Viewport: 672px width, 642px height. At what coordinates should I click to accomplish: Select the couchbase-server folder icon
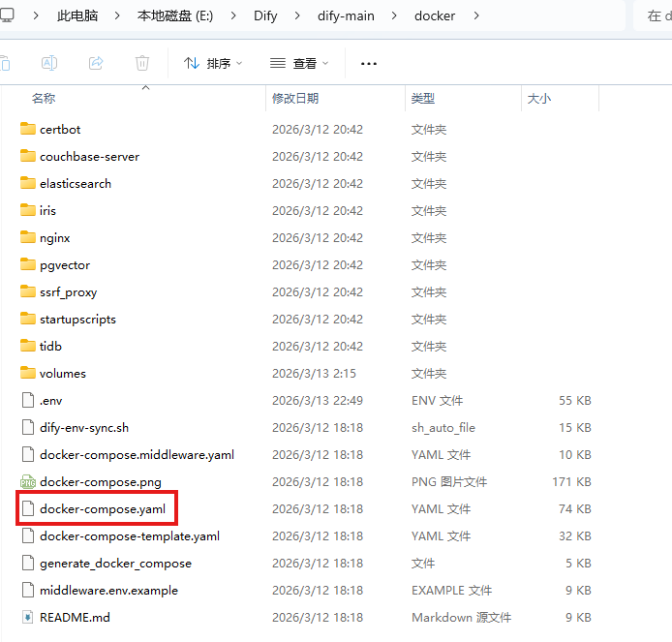pos(28,156)
